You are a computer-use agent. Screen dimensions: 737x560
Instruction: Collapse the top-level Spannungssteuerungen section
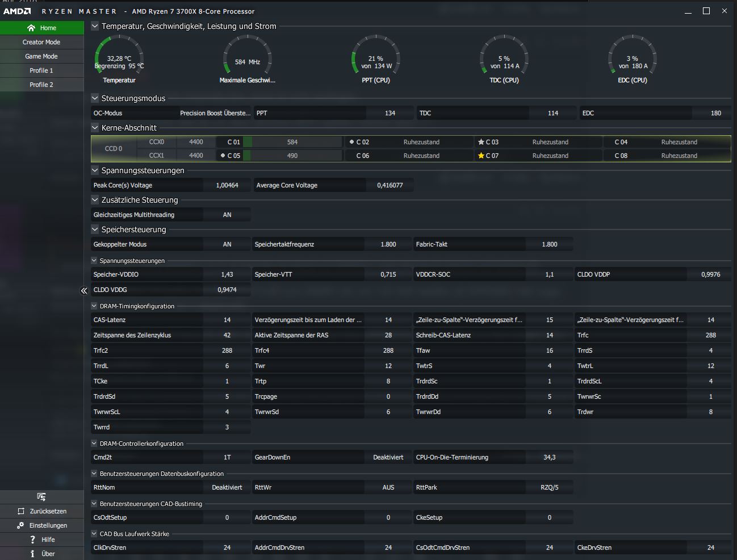click(95, 170)
